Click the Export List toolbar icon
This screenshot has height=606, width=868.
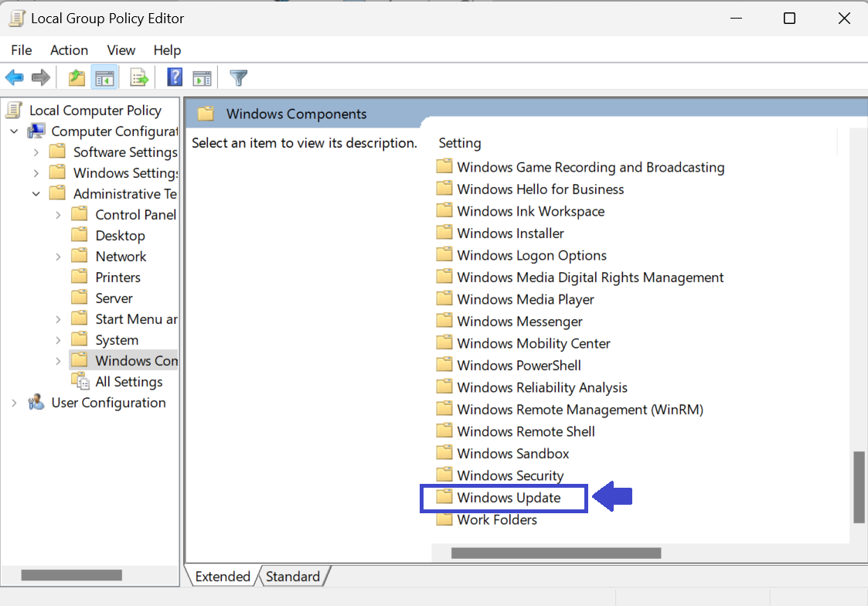139,77
